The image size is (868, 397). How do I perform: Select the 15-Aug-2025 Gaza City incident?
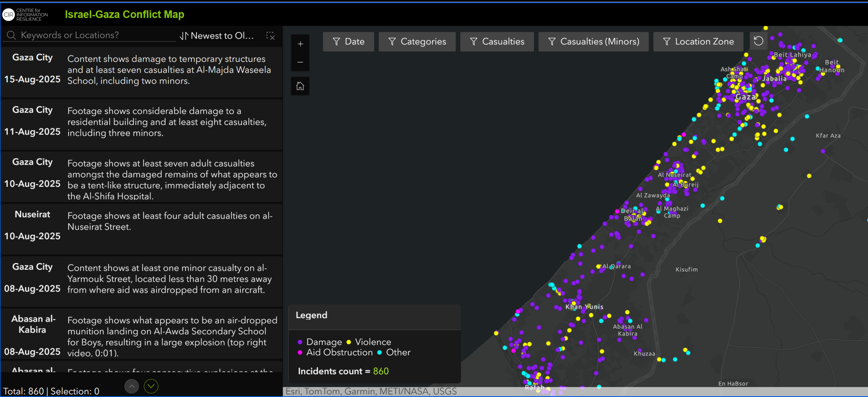(x=141, y=72)
